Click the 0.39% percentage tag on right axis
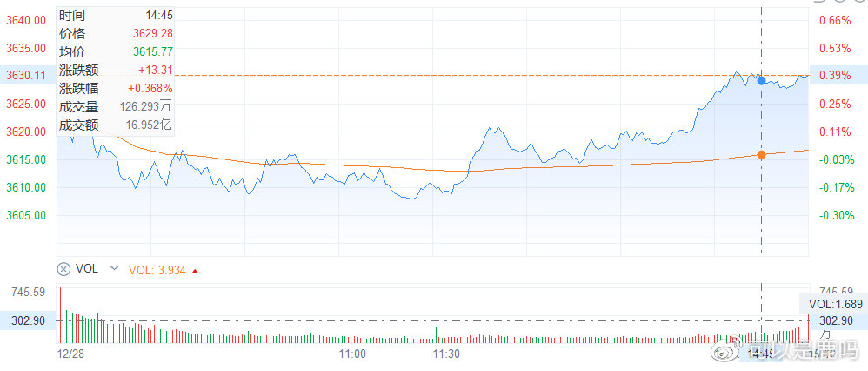 coord(837,76)
